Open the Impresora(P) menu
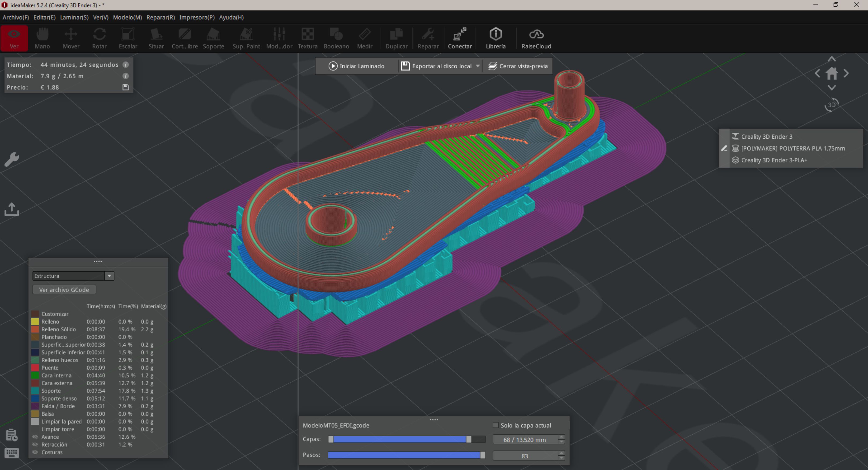The width and height of the screenshot is (868, 470). 197,17
